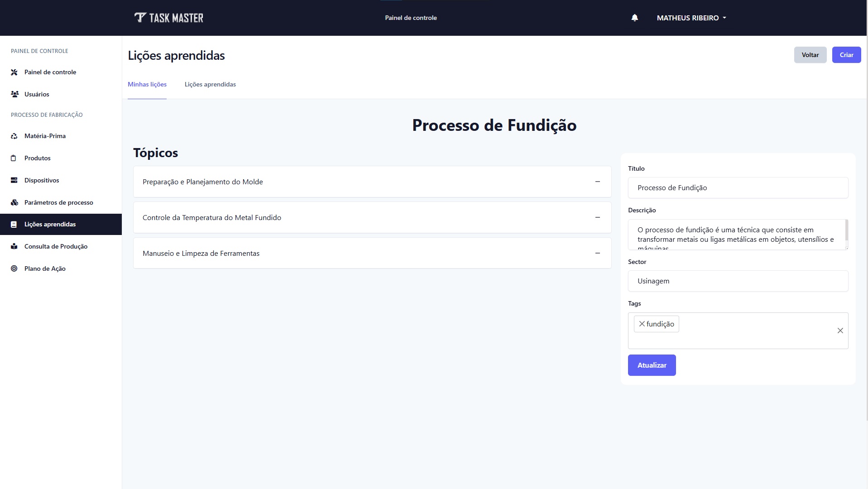Image resolution: width=868 pixels, height=489 pixels.
Task: Click the Título input field
Action: tap(737, 187)
